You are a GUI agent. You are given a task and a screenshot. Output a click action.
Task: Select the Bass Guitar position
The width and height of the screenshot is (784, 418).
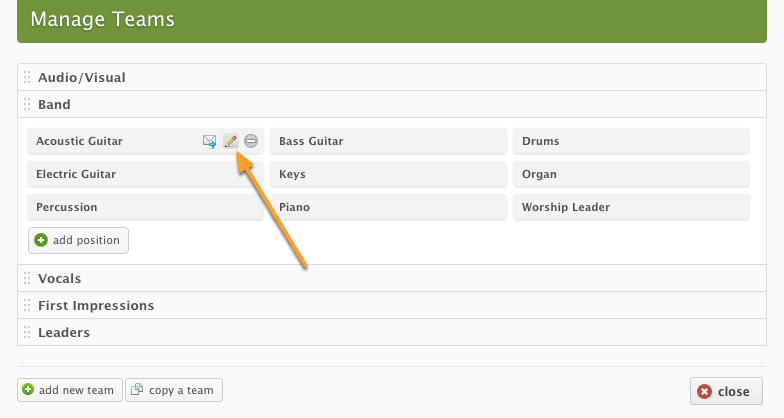point(388,141)
